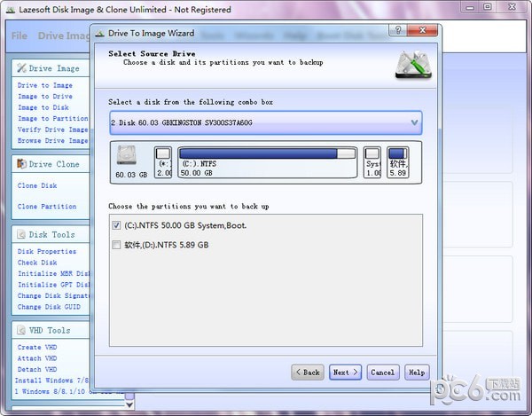The width and height of the screenshot is (532, 416).
Task: Maximize the Lazesoft main window
Action: [x=488, y=7]
